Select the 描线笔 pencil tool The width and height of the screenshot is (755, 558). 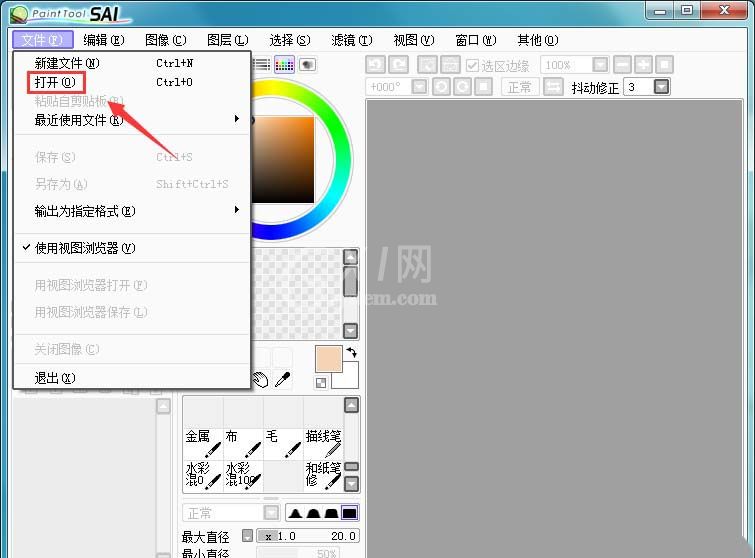(x=323, y=443)
